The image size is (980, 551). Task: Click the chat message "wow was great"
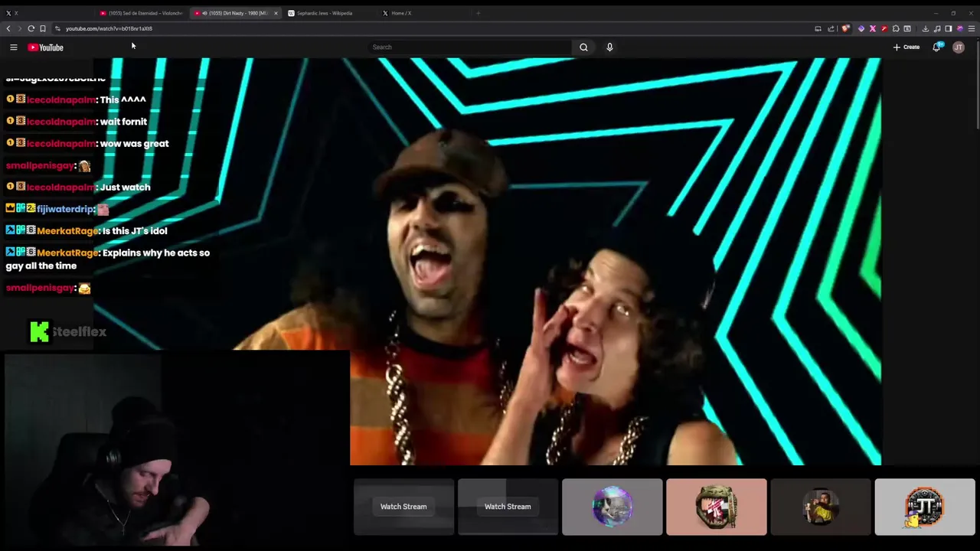click(135, 143)
